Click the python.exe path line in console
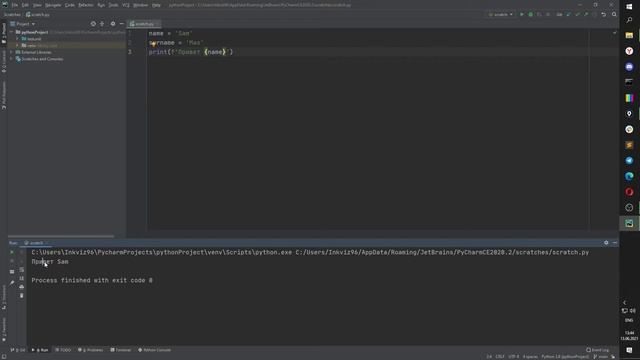 310,253
